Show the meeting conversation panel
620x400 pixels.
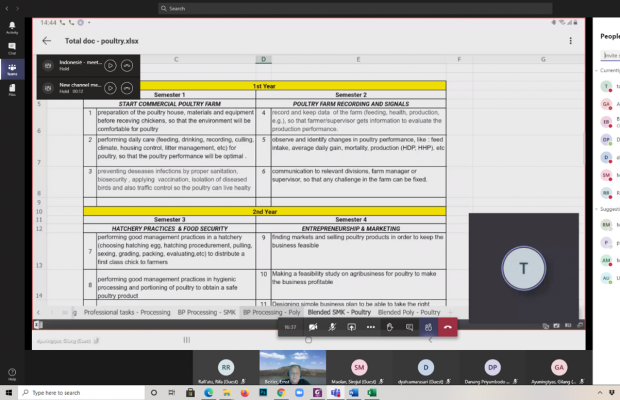[x=409, y=327]
